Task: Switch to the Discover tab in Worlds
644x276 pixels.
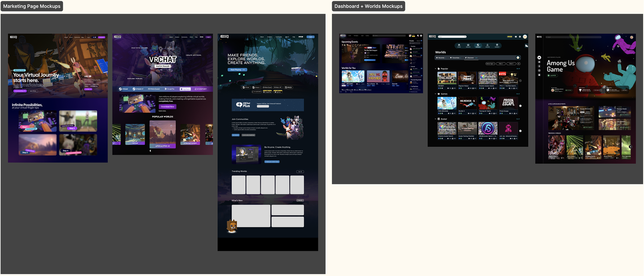Action: click(471, 58)
